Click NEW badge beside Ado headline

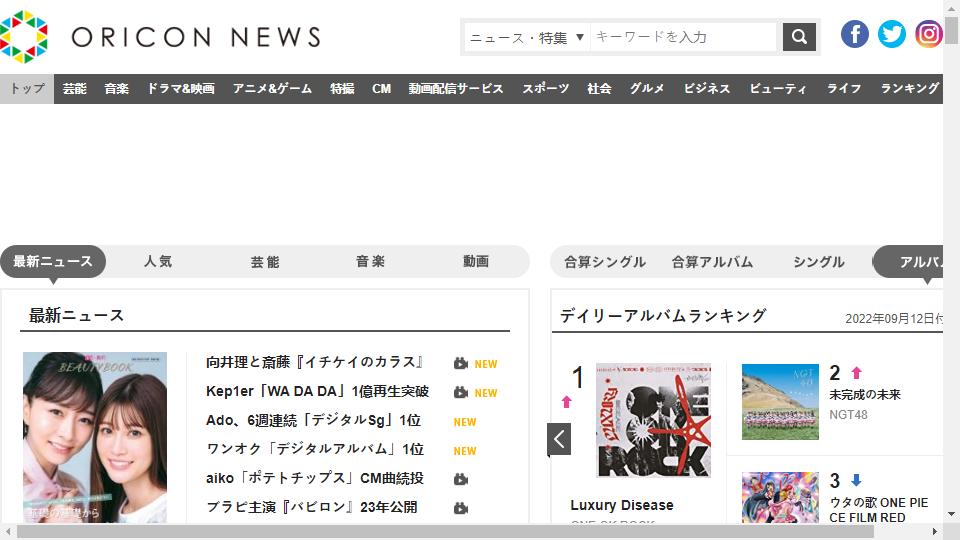(x=465, y=422)
